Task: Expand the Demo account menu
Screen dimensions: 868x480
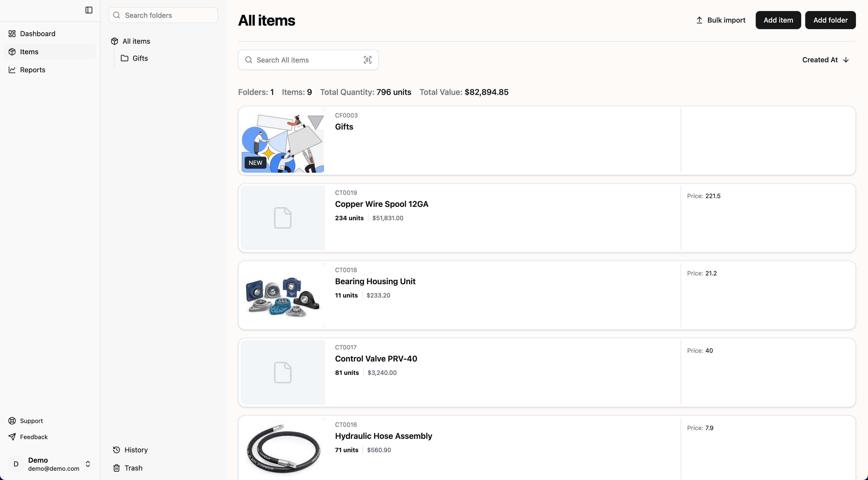Action: [88, 464]
